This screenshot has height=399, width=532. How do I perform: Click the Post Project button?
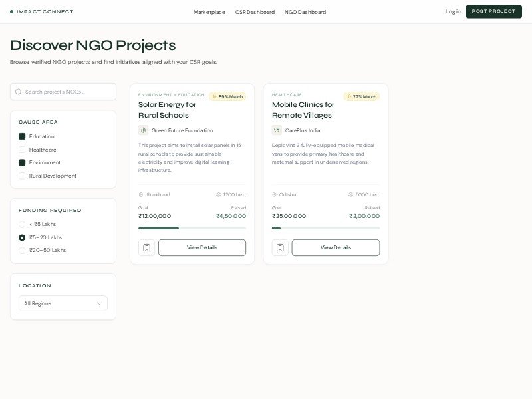[493, 11]
